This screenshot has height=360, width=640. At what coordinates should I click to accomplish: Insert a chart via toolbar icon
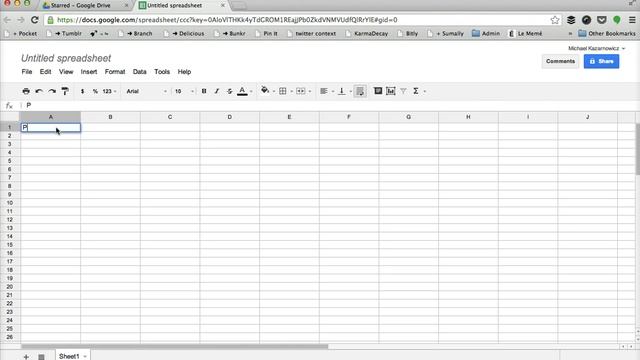tap(391, 91)
